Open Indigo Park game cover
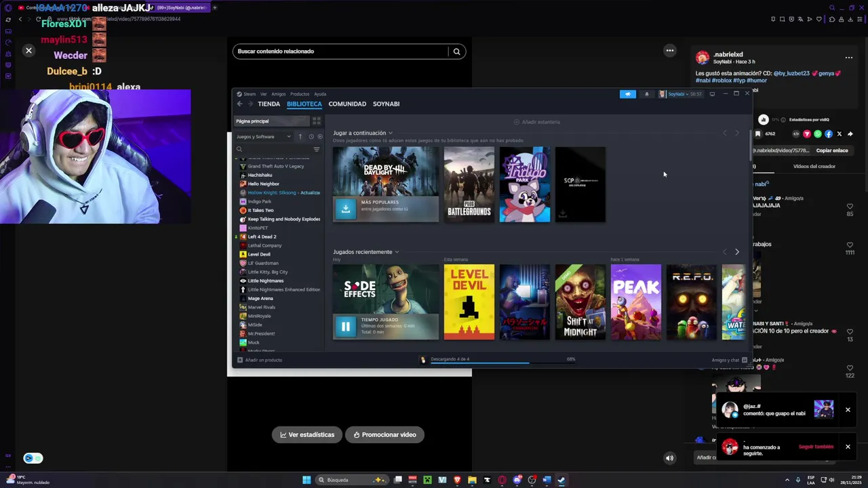Screen dimensions: 868x488 tap(525, 184)
